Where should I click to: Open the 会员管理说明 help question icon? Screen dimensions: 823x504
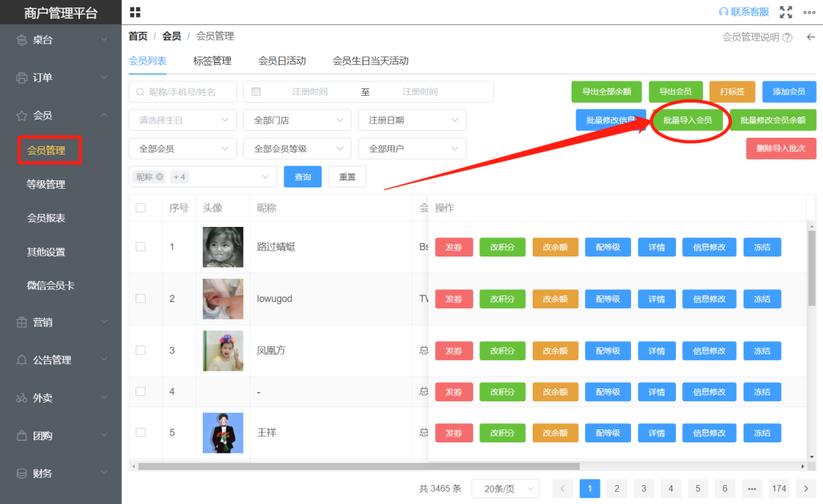click(787, 37)
